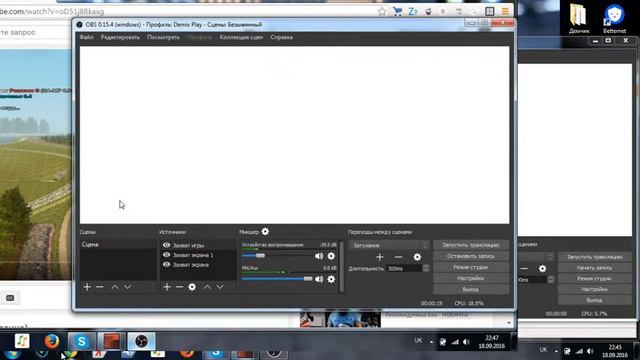Move the scene up in the Сцены list
This screenshot has height=360, width=640.
click(115, 287)
